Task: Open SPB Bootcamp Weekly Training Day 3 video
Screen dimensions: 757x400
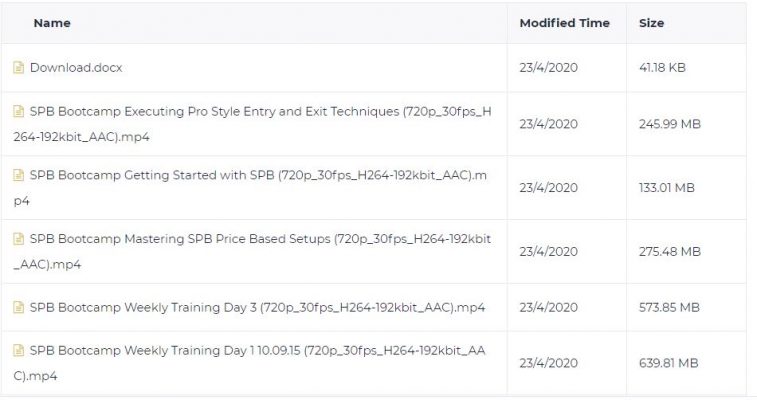Action: point(257,307)
